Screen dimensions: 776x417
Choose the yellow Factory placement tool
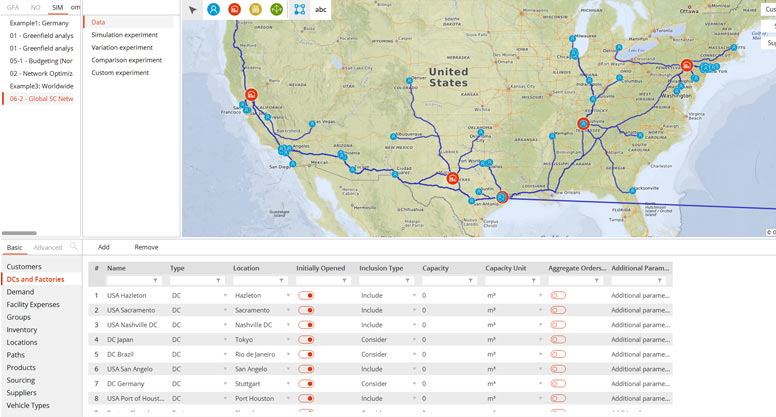pyautogui.click(x=255, y=9)
